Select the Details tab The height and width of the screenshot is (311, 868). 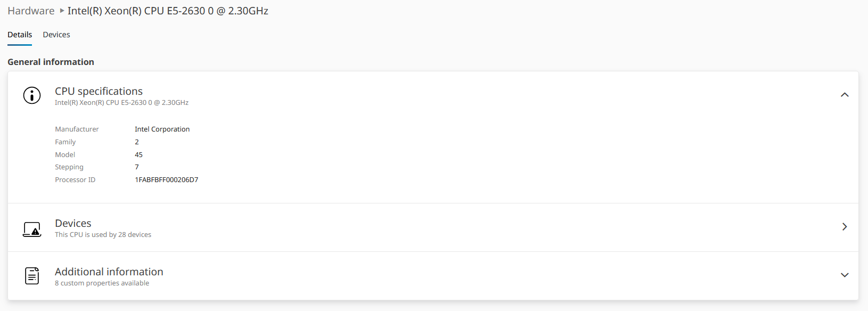20,35
